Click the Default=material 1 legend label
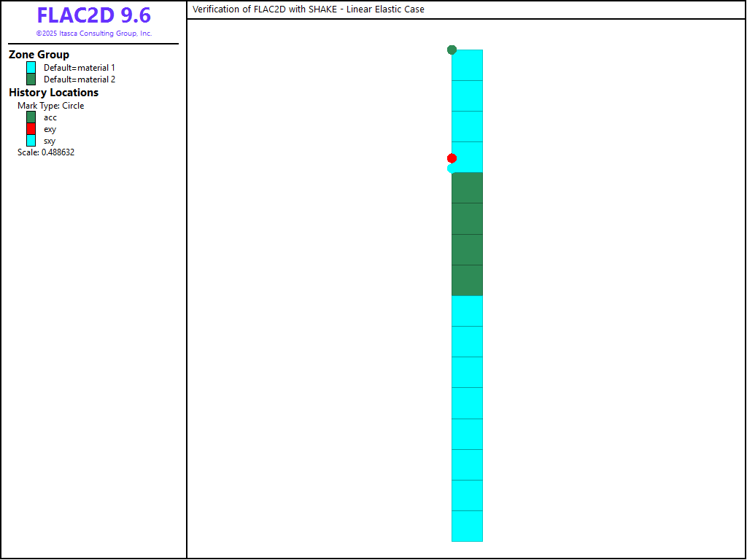 [x=79, y=68]
